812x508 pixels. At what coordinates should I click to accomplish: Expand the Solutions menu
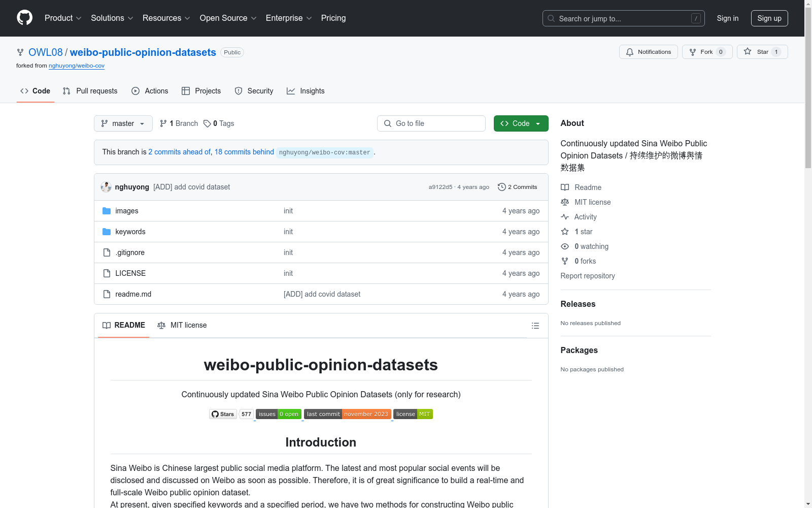click(112, 18)
